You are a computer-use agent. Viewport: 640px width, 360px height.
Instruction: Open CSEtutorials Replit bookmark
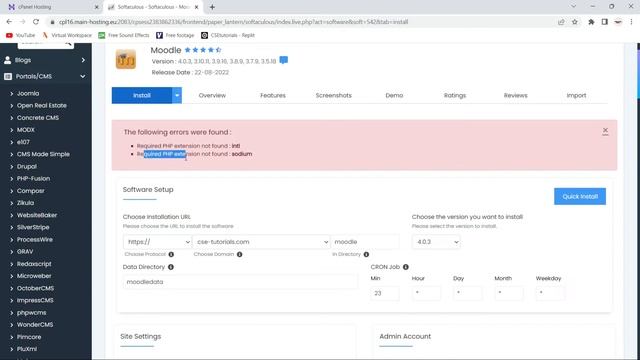pos(228,35)
